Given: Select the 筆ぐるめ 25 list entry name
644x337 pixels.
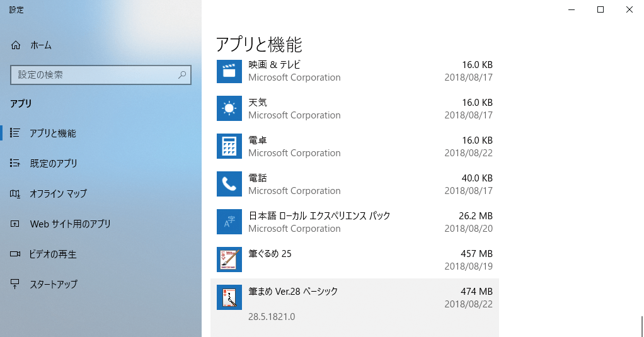Looking at the screenshot, I should pos(270,254).
